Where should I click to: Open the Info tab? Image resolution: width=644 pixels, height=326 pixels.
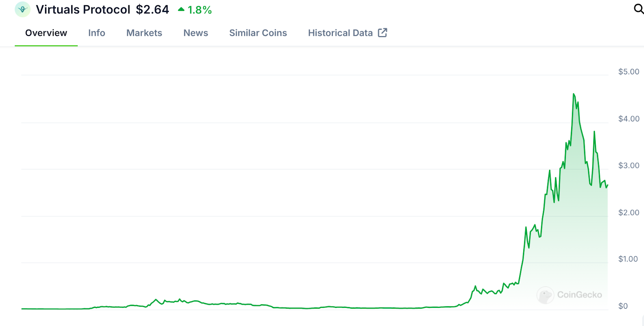click(97, 33)
